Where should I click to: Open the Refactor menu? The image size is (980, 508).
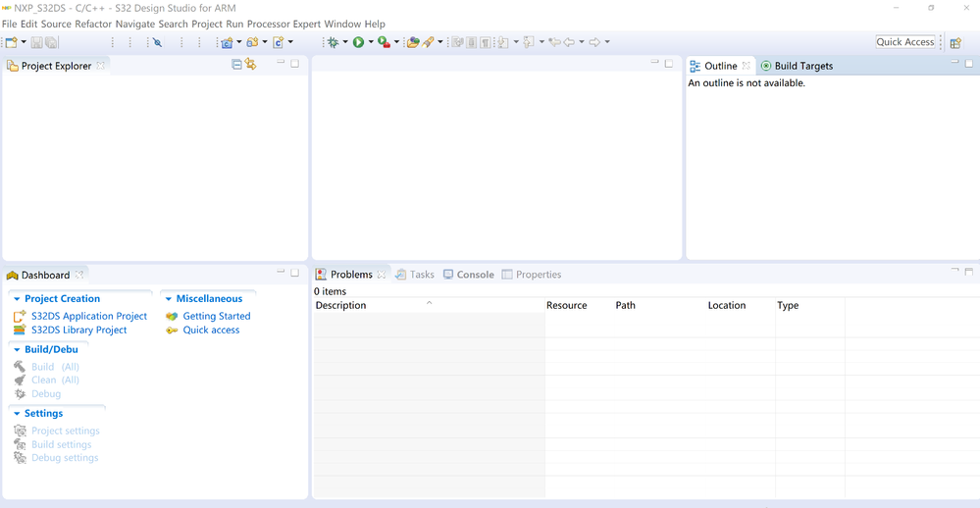tap(93, 24)
